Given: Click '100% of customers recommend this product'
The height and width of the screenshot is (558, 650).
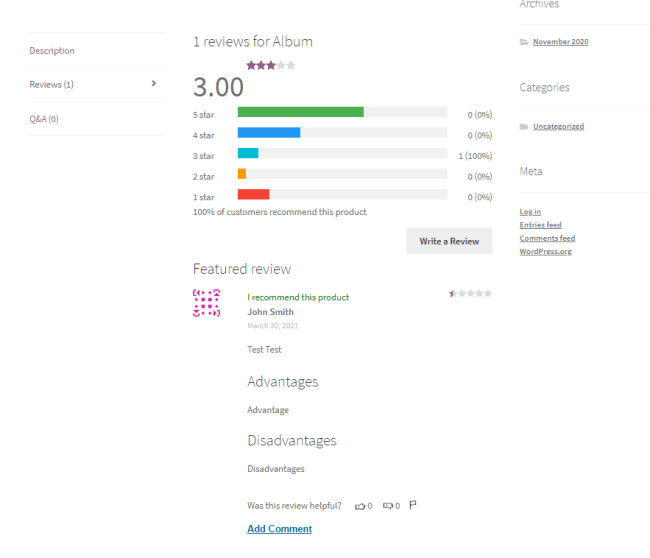Looking at the screenshot, I should (x=279, y=212).
